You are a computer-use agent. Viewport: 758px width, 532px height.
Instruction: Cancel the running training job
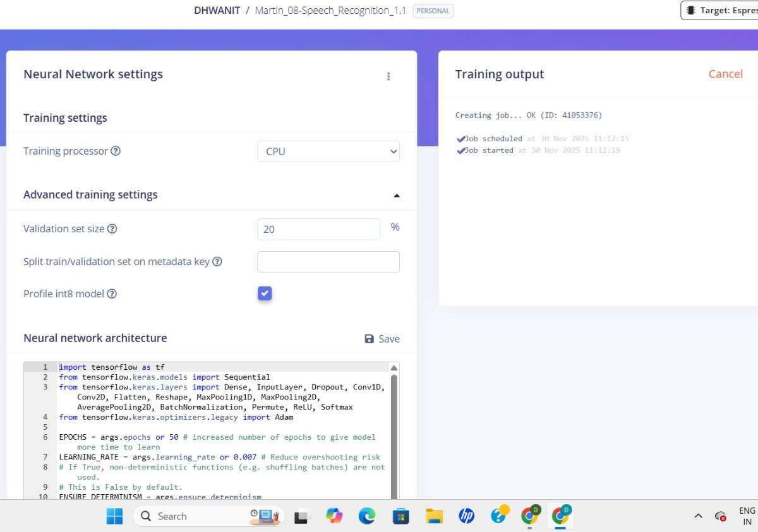[725, 74]
